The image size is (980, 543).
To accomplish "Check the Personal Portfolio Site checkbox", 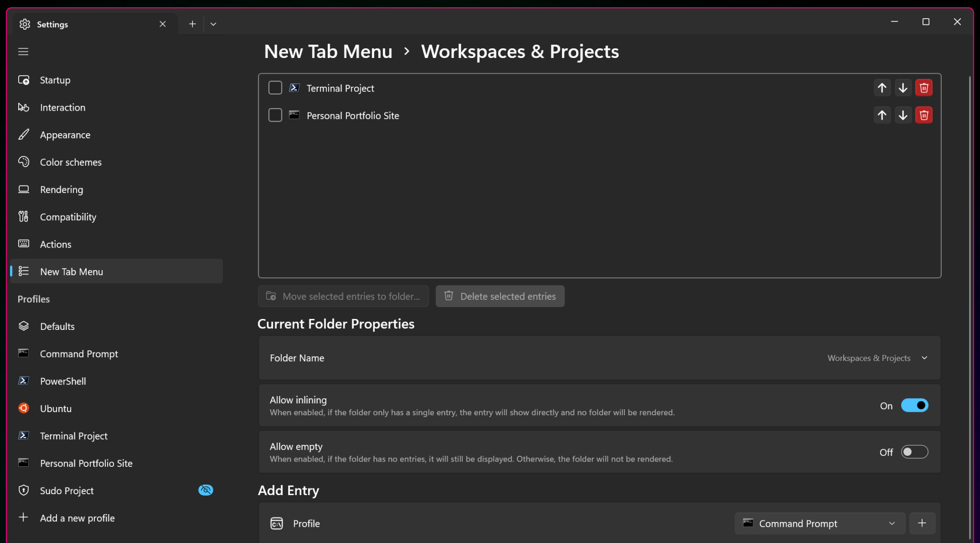I will pyautogui.click(x=275, y=115).
